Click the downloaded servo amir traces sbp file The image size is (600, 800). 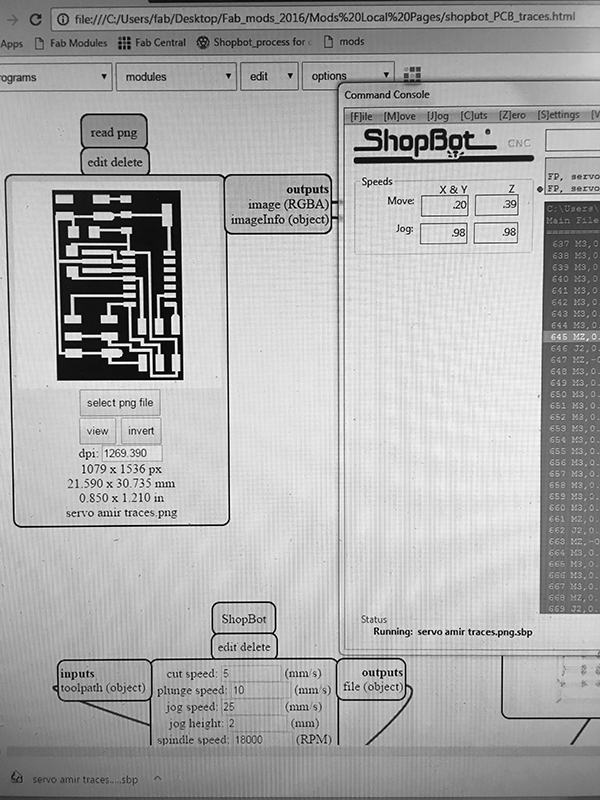pos(85,779)
